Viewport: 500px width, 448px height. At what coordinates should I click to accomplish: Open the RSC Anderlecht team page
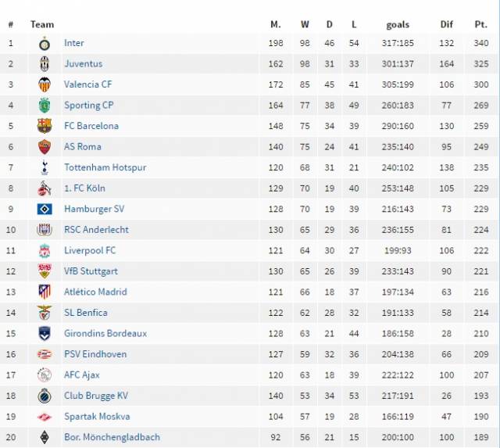coord(96,230)
